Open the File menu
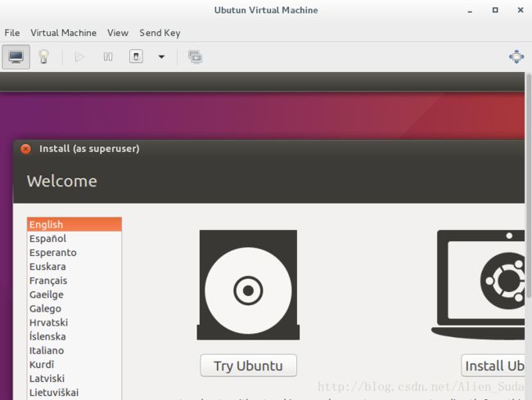This screenshot has width=532, height=400. pos(12,33)
